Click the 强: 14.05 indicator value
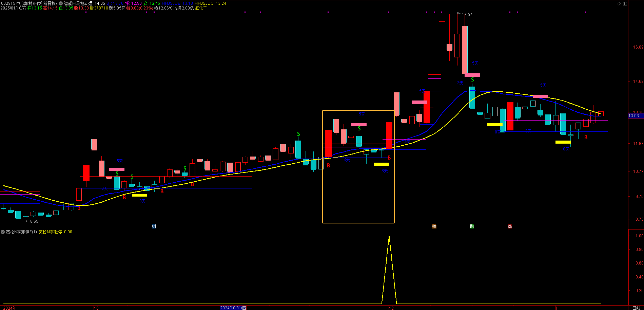644x310 pixels. point(97,3)
